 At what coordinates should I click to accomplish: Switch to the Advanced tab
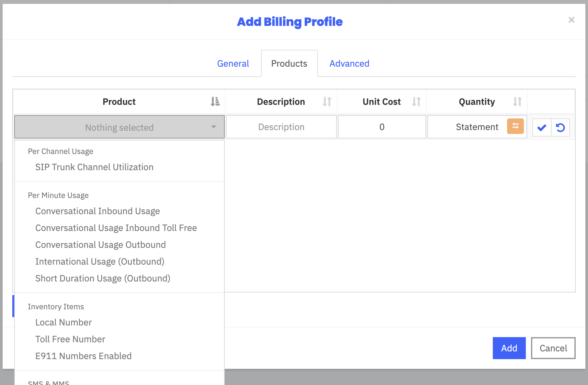(x=349, y=63)
